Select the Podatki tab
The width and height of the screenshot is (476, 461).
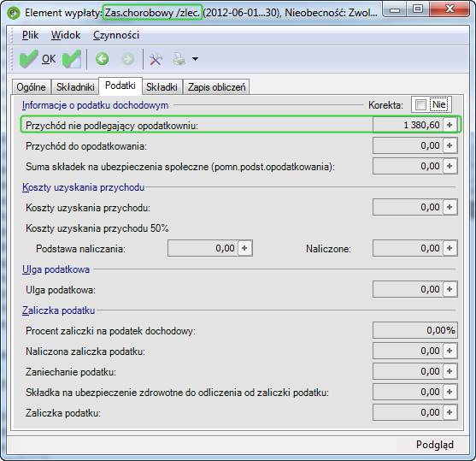(x=120, y=86)
